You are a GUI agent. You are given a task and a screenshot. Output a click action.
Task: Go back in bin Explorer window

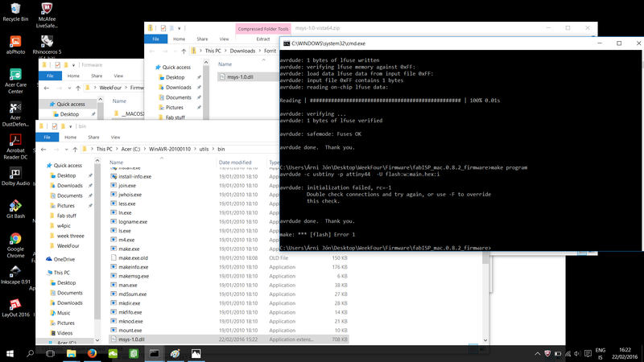(x=43, y=149)
